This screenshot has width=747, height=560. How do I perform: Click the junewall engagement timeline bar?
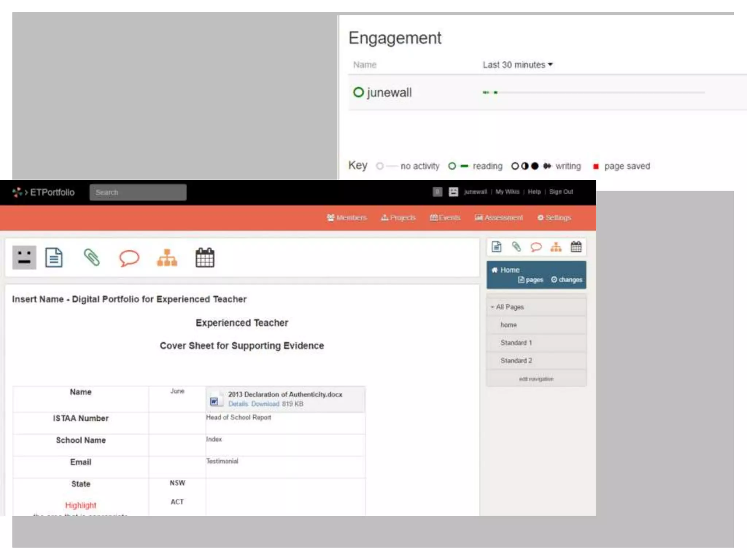tap(594, 93)
